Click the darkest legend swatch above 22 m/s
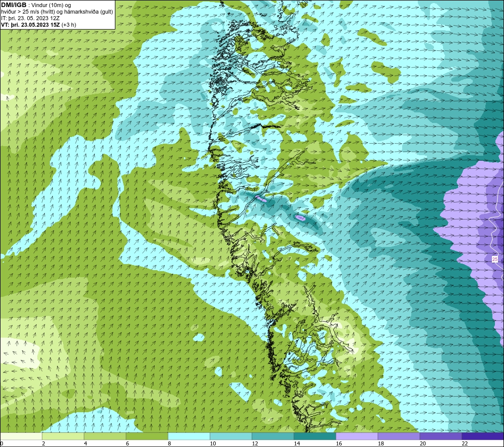 click(483, 436)
